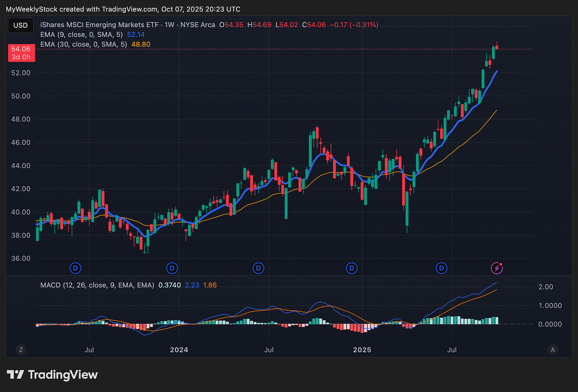Viewport: 578px width, 392px height.
Task: Click the USD currency button
Action: [21, 25]
